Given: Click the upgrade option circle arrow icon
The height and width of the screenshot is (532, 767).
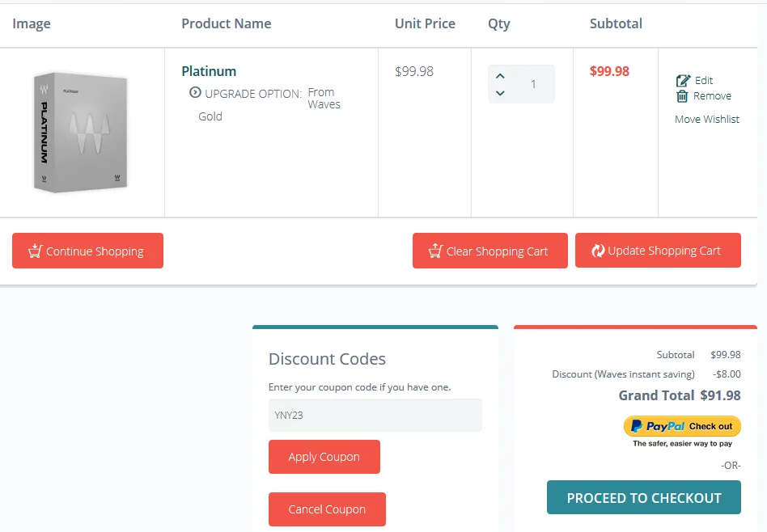Looking at the screenshot, I should [195, 92].
